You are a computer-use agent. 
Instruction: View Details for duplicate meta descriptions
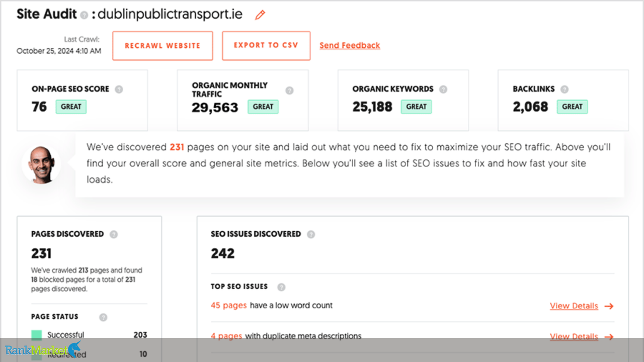[x=574, y=337]
